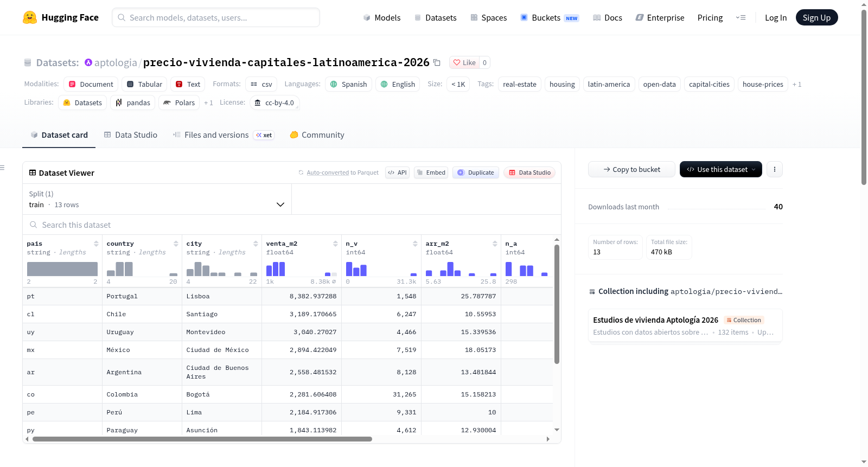Open the Embed button
Viewport: 868px width, 467px height.
point(431,172)
